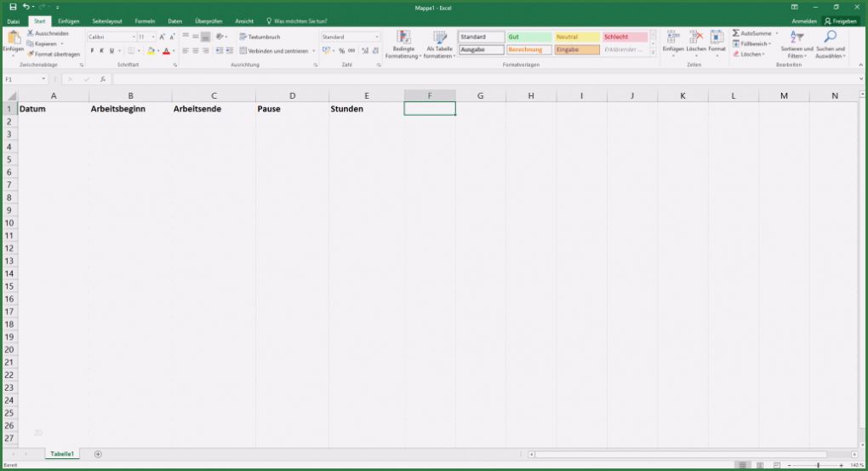Toggle align text right
The height and width of the screenshot is (471, 868).
205,50
